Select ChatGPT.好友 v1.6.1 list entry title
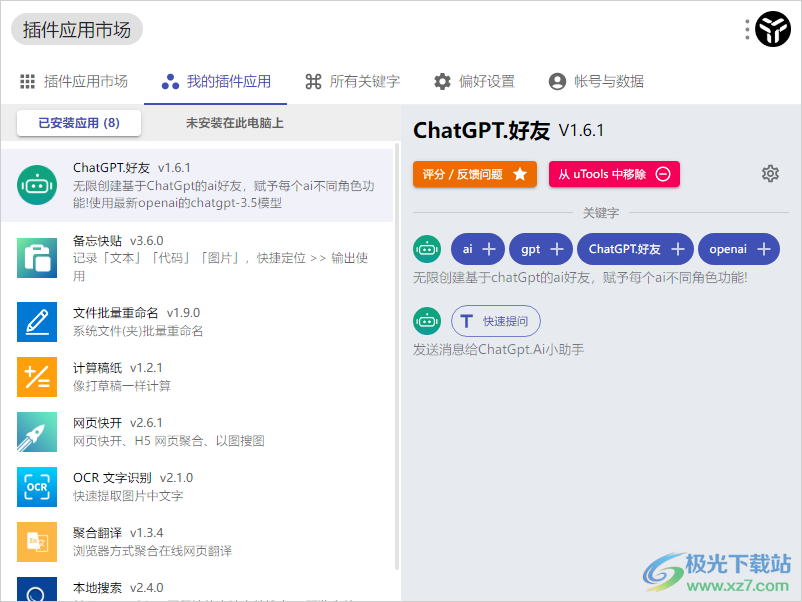Screen dimensions: 802x602 coord(132,168)
